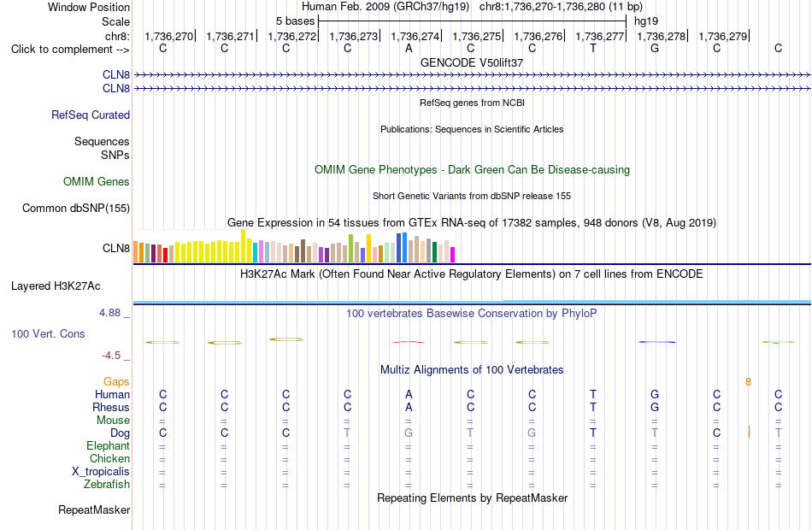The image size is (812, 530).
Task: Open 'Multiz Alignments of 100 Vertebrates' title
Action: pyautogui.click(x=472, y=370)
